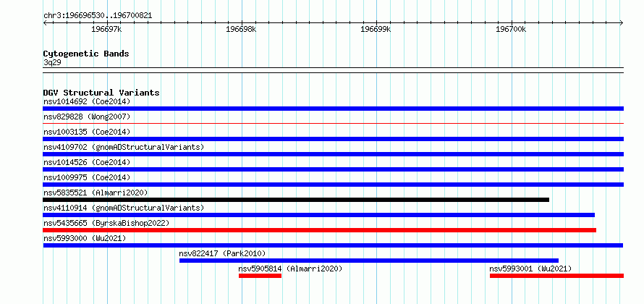Select the black bar for nsv5835521
This screenshot has height=304, width=644.
click(296, 200)
